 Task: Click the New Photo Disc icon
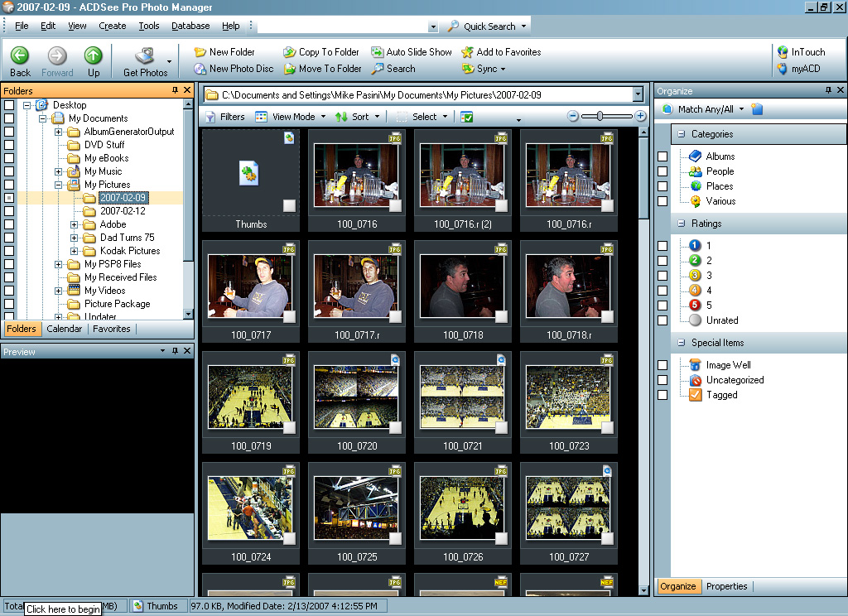200,69
